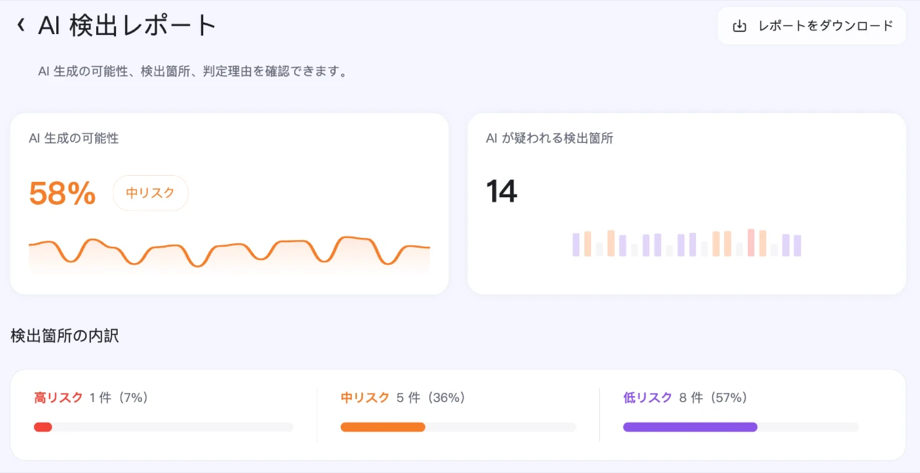Click the 中リスク breakdown label

365,397
